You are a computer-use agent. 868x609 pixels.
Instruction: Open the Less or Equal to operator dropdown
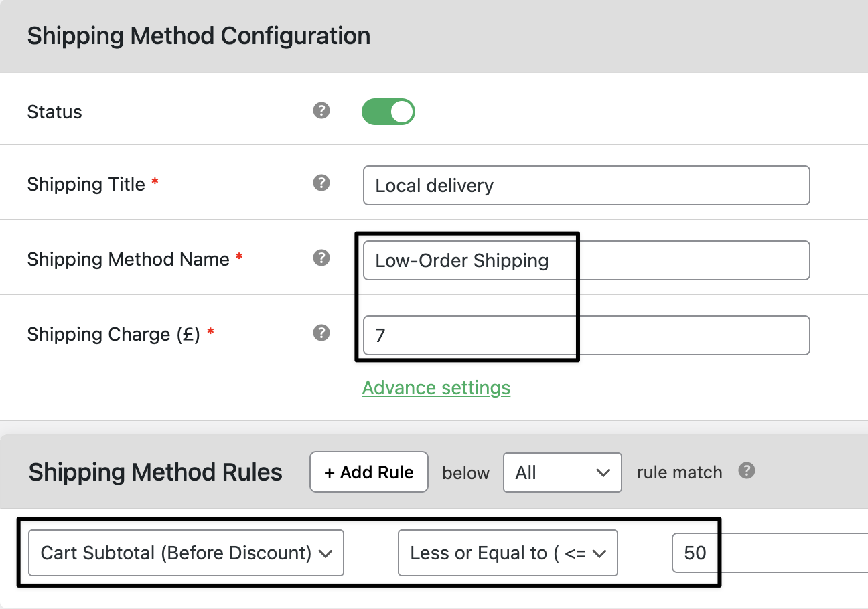[x=508, y=553]
